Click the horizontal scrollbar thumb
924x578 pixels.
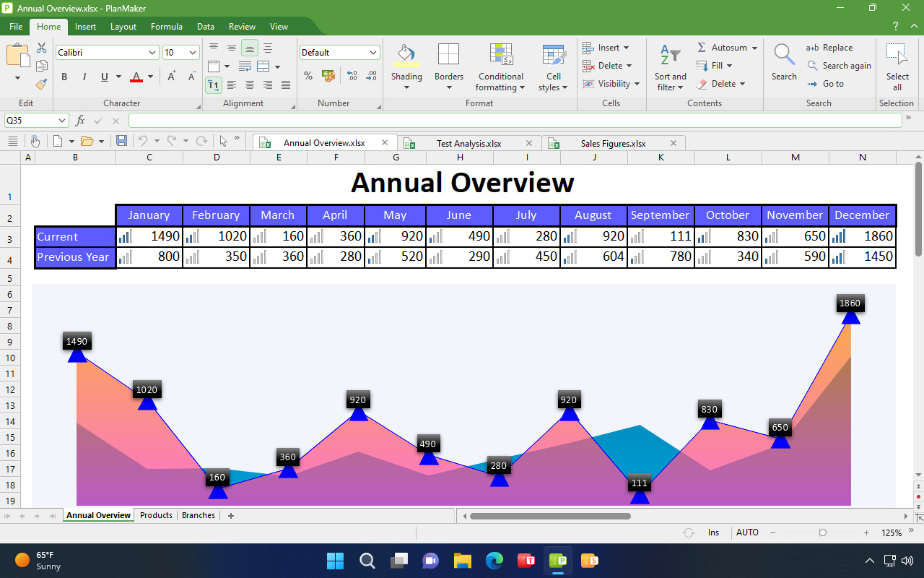550,516
